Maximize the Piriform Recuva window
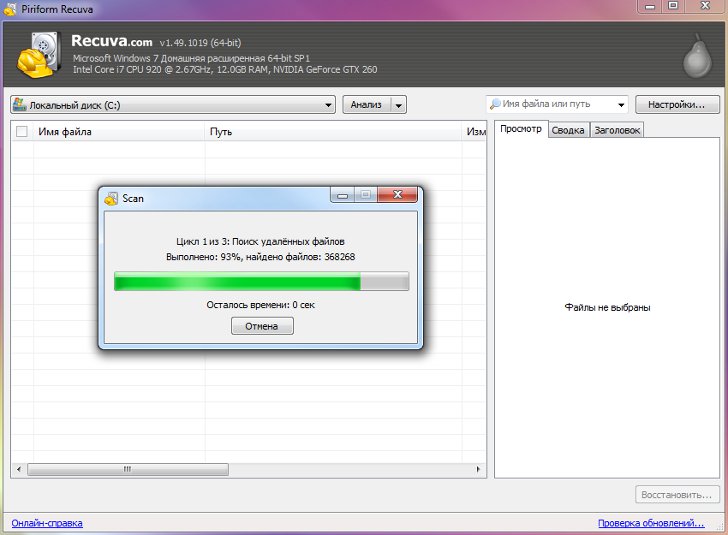728x535 pixels. pos(673,6)
